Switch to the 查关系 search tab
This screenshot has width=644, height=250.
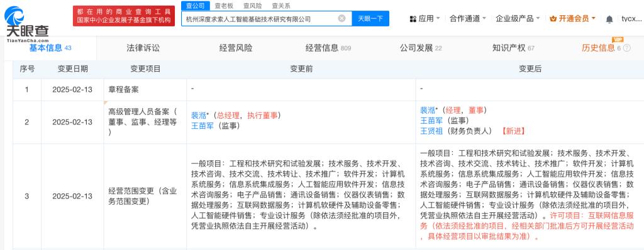click(281, 6)
